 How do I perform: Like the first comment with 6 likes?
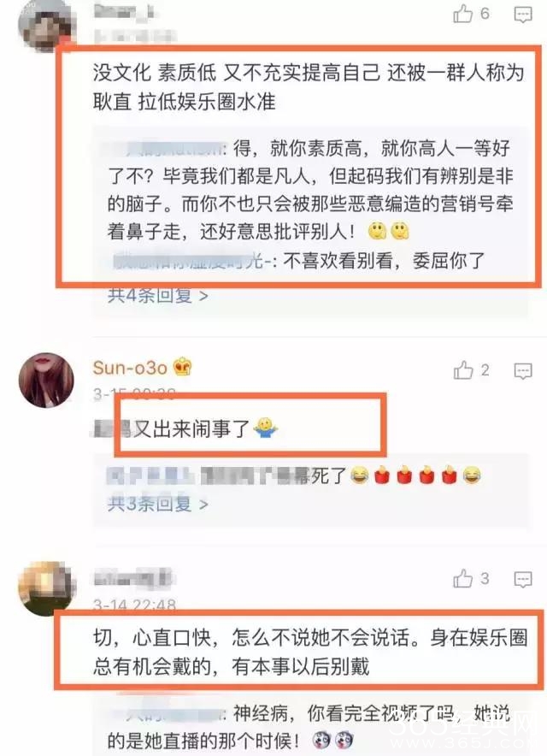463,14
